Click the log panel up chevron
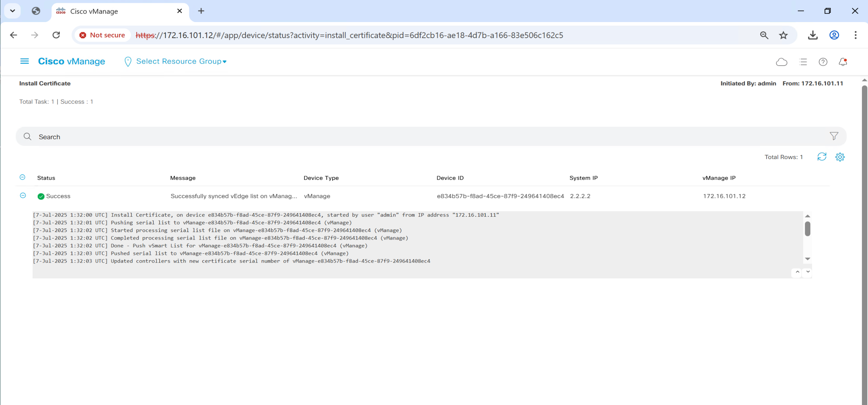Viewport: 868px width, 405px height. [x=797, y=272]
